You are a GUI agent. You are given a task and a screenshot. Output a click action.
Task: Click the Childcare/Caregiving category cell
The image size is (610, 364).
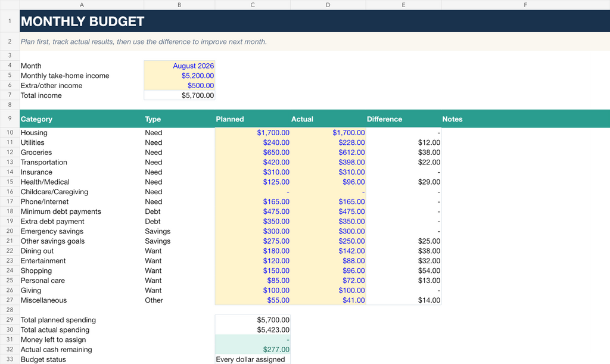click(x=82, y=192)
